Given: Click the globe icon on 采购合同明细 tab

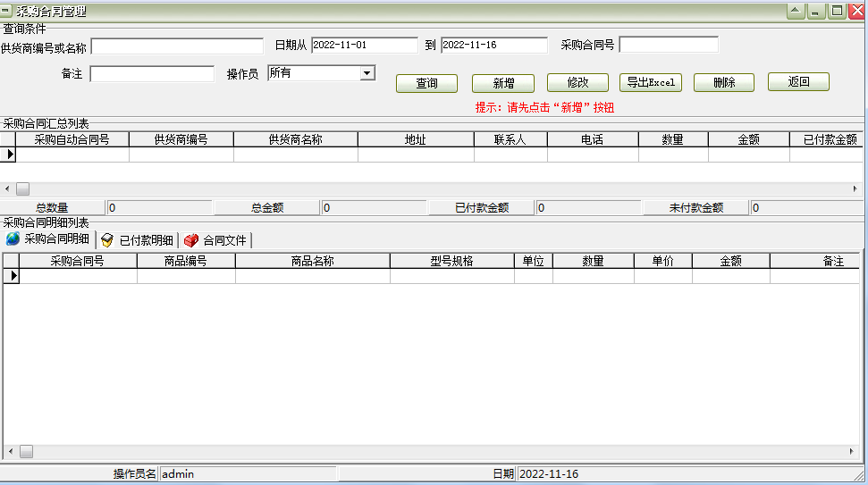Looking at the screenshot, I should [x=13, y=238].
